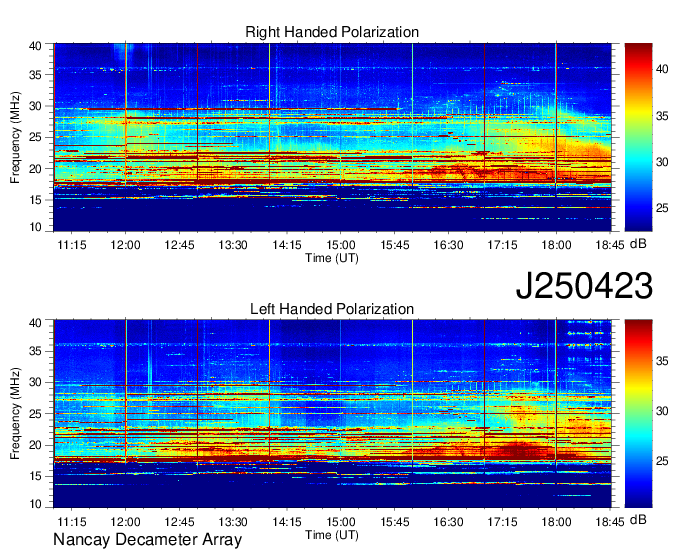This screenshot has height=552, width=680.
Task: Click Time (UT) label under Right Handed plot
Action: coord(332,258)
